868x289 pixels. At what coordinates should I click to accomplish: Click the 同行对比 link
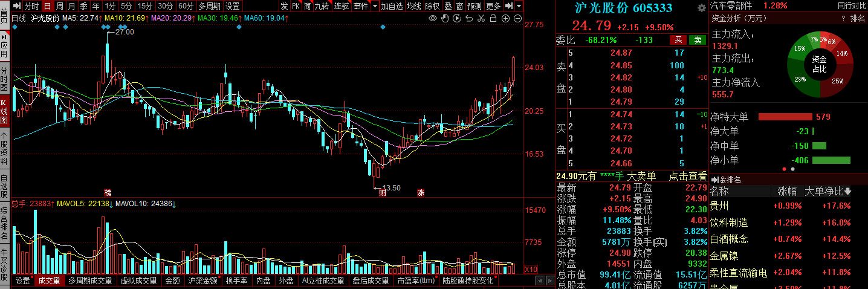pyautogui.click(x=851, y=5)
